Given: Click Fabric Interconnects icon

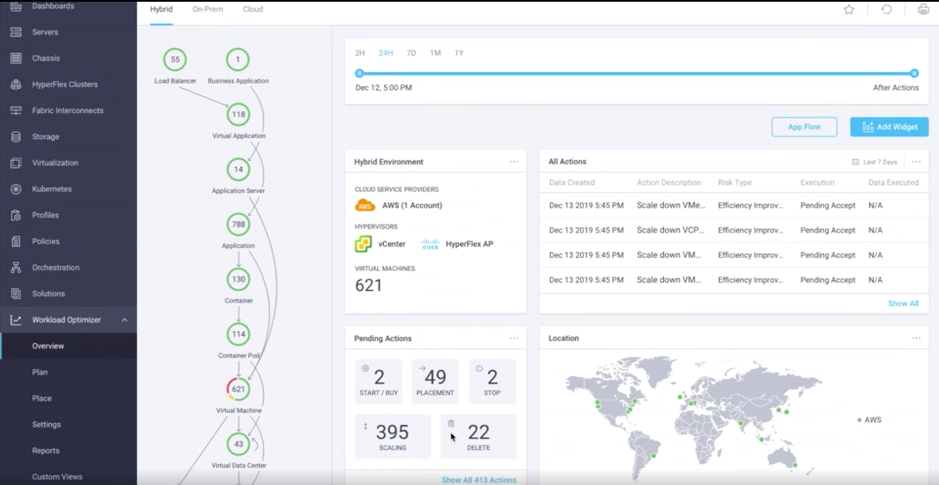Looking at the screenshot, I should (16, 111).
